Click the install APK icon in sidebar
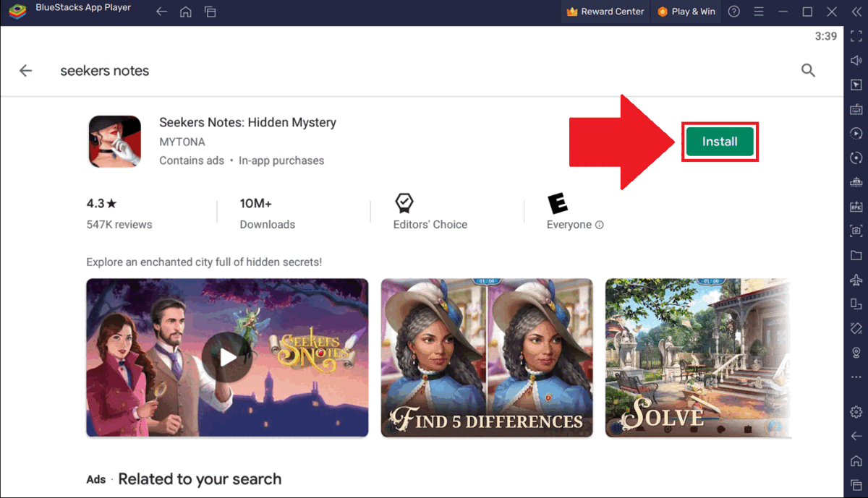The width and height of the screenshot is (868, 498). tap(856, 207)
